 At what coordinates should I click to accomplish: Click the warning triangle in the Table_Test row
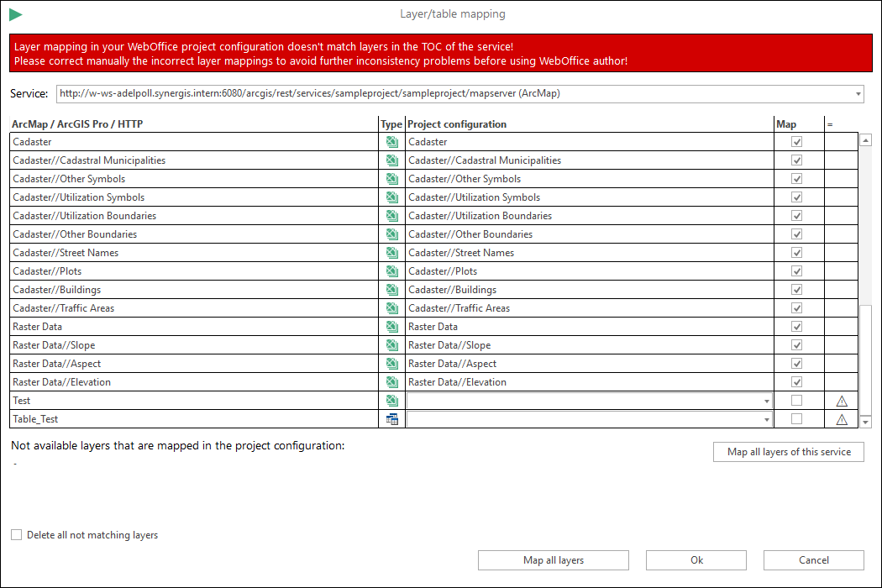coord(842,418)
